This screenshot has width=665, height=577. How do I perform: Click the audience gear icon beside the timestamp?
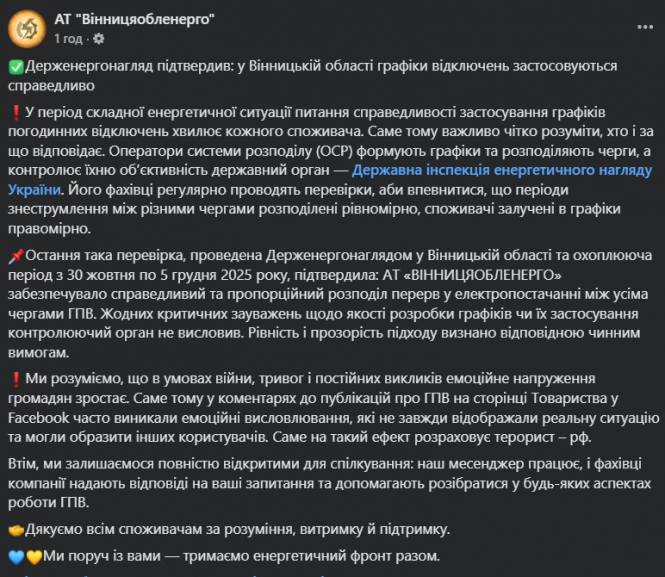tap(98, 38)
